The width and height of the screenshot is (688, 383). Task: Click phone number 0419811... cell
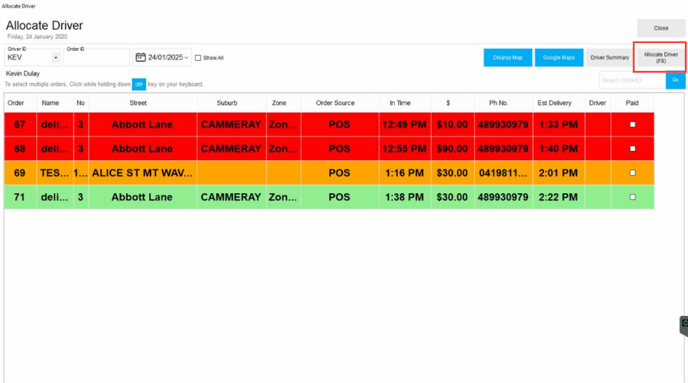[x=503, y=173]
